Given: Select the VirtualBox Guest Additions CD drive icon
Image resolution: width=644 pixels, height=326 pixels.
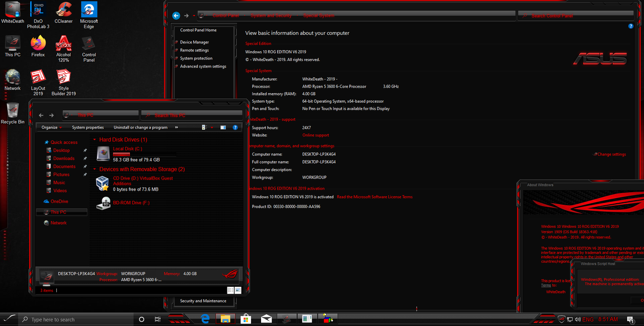Looking at the screenshot, I should [x=103, y=184].
